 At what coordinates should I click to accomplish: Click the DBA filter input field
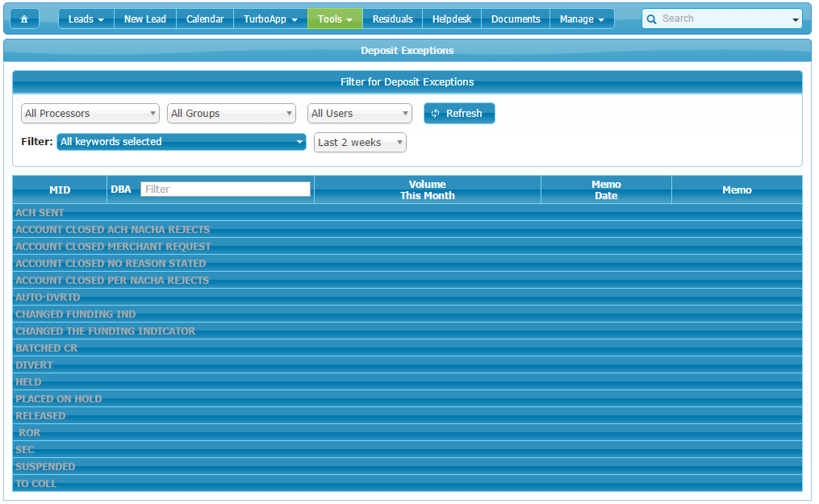point(225,190)
